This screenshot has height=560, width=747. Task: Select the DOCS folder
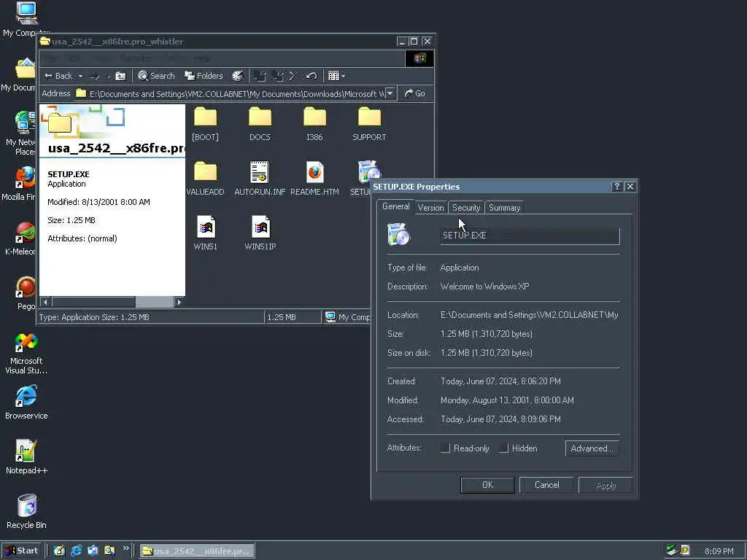click(x=260, y=124)
